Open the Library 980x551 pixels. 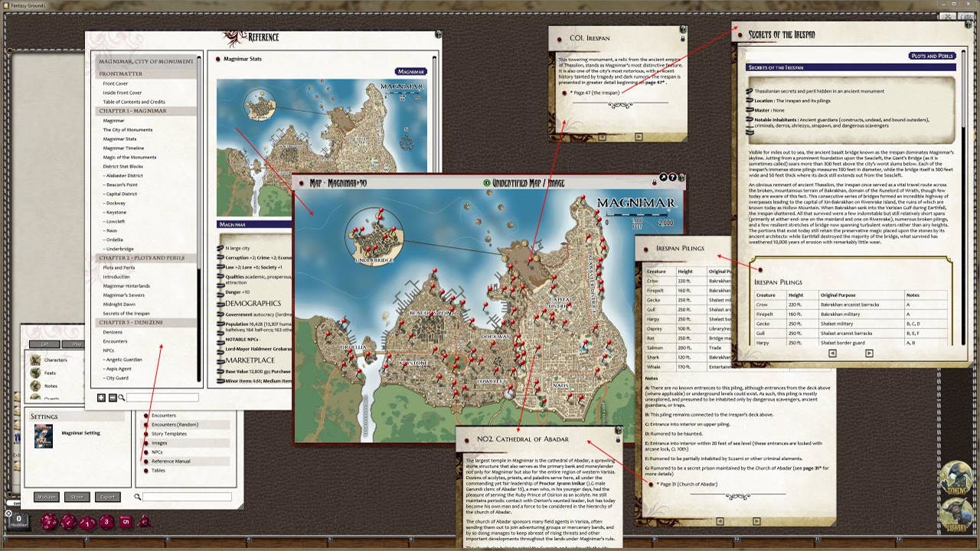point(956,514)
